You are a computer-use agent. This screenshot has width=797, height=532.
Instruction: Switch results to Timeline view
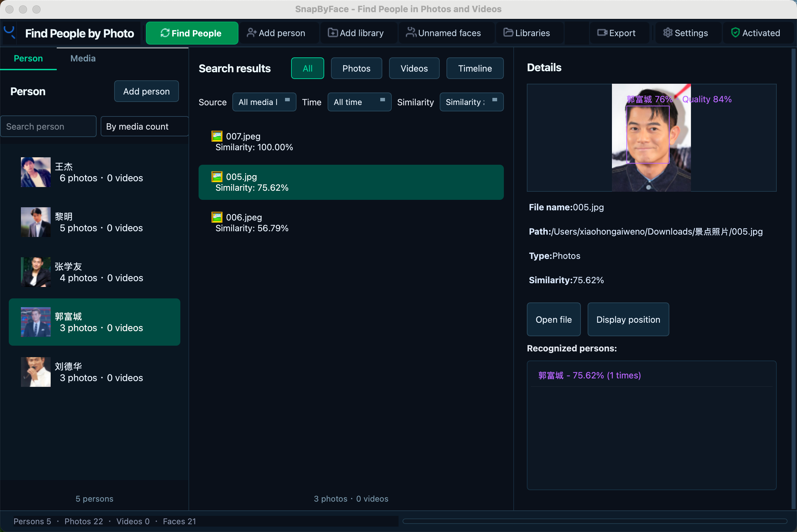click(x=475, y=69)
